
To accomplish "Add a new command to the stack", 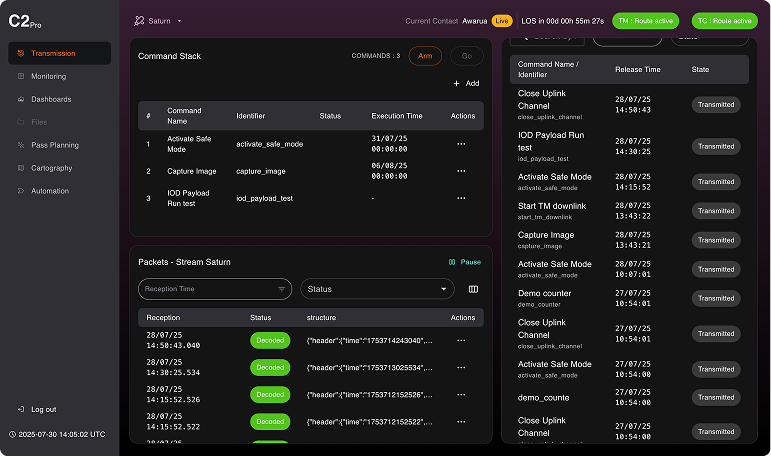I will [x=466, y=84].
